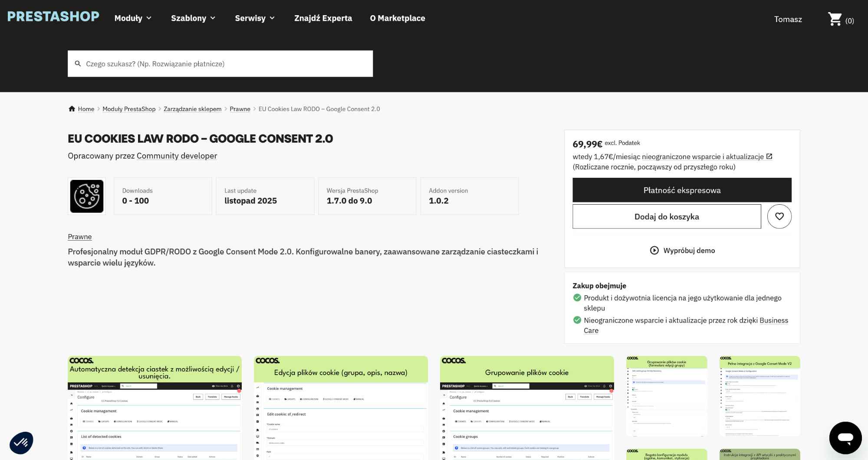Click Downloads 0 - 100 info box
The width and height of the screenshot is (868, 460).
tap(163, 196)
